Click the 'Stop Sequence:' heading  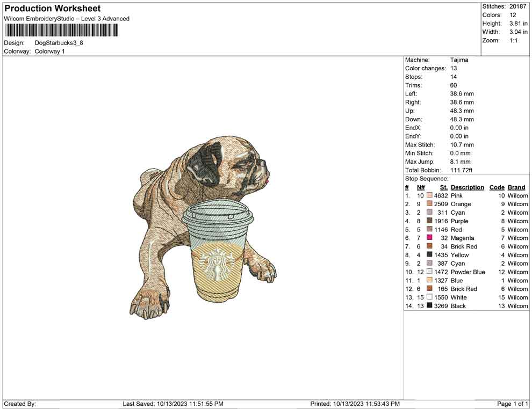pos(427,179)
